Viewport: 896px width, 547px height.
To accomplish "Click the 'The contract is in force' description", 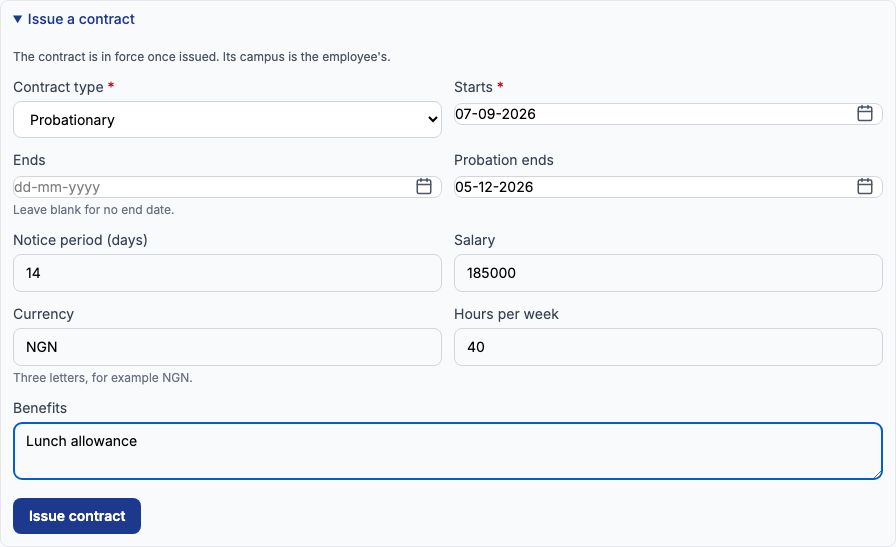I will 202,57.
